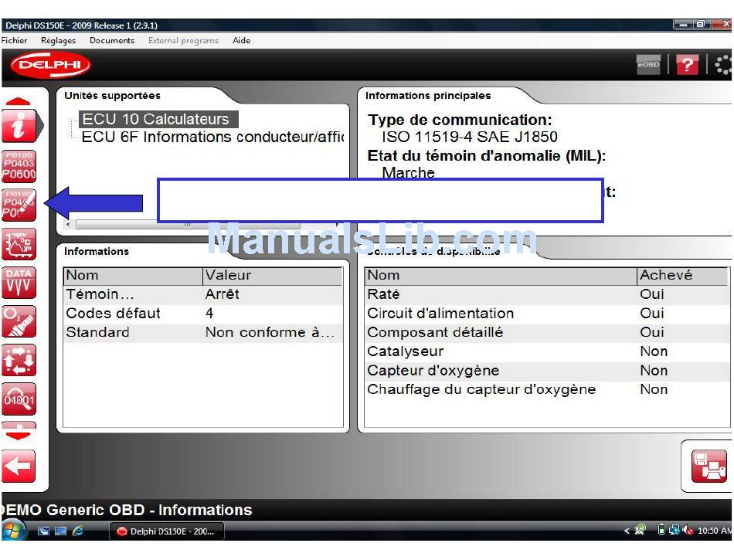Click the eOBD icon in header

(x=648, y=65)
